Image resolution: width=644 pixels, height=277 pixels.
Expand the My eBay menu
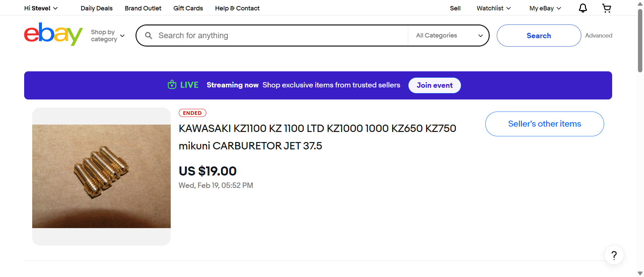pos(545,8)
